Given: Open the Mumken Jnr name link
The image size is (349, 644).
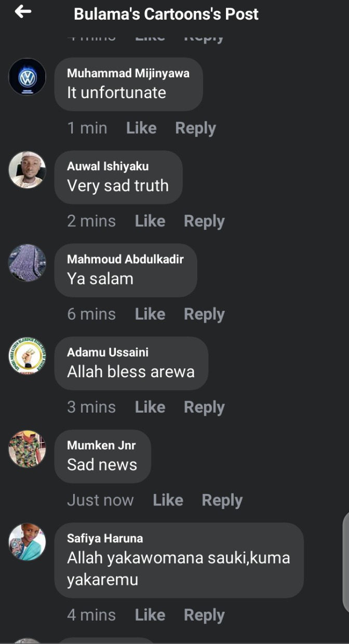Looking at the screenshot, I should [101, 445].
